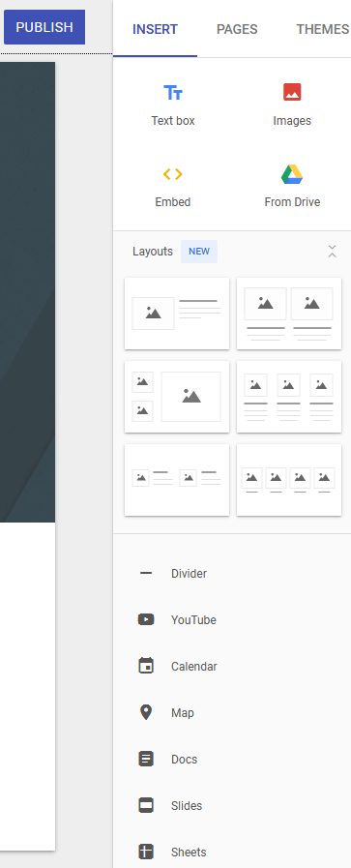
Task: Click the "Slides" label
Action: (x=187, y=806)
